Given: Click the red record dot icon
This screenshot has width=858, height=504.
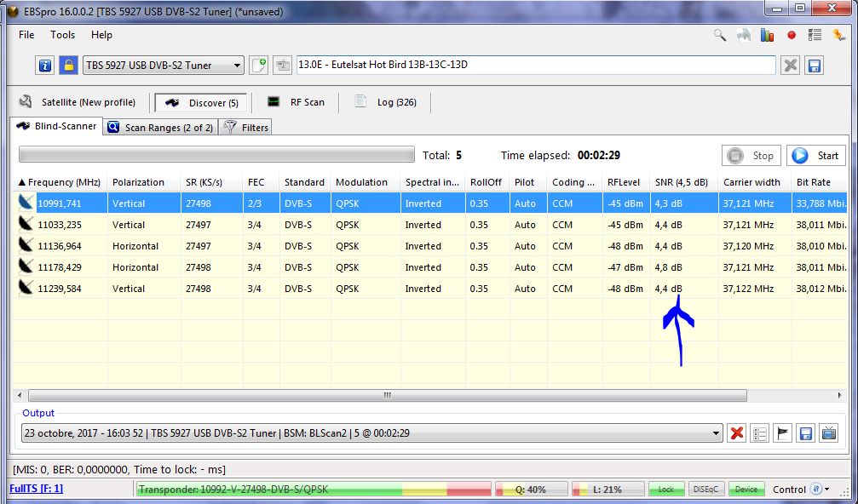Looking at the screenshot, I should (792, 35).
